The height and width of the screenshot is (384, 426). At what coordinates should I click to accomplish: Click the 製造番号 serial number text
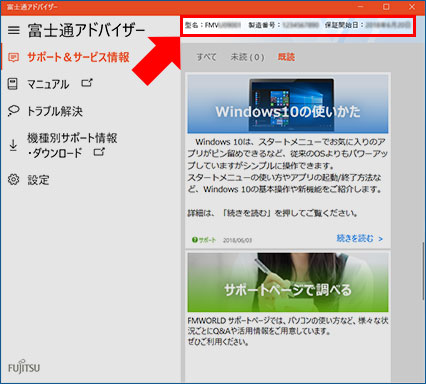coord(284,25)
